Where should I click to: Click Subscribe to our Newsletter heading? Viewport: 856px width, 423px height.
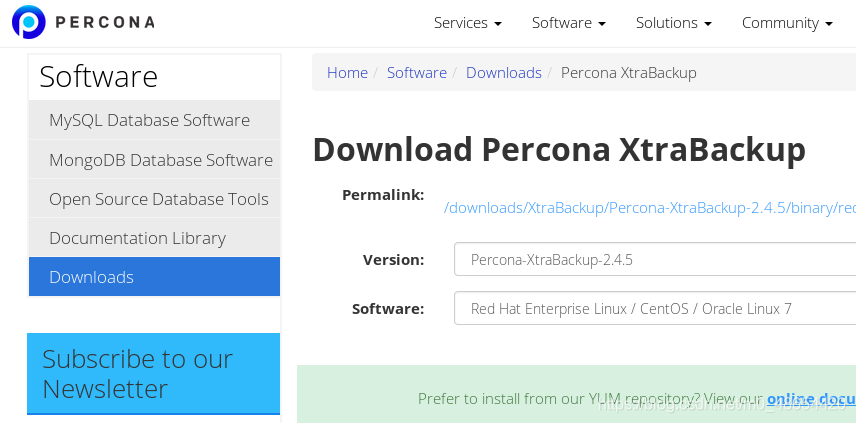point(138,374)
